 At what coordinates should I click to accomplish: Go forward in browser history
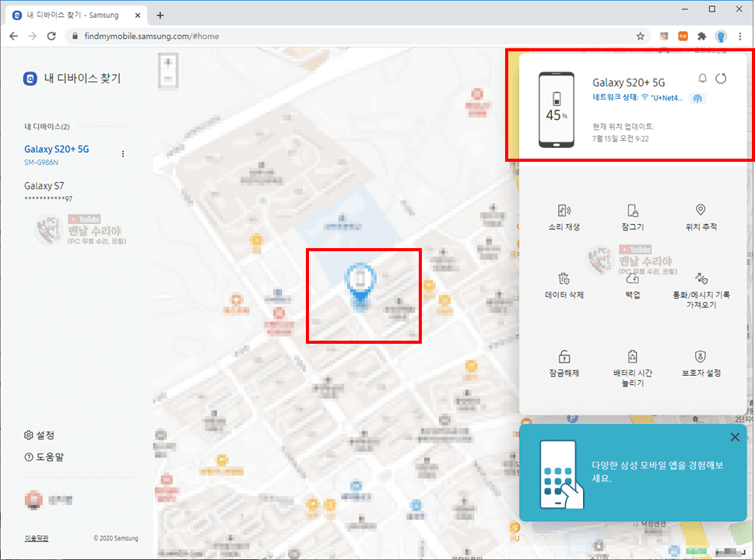pyautogui.click(x=32, y=36)
